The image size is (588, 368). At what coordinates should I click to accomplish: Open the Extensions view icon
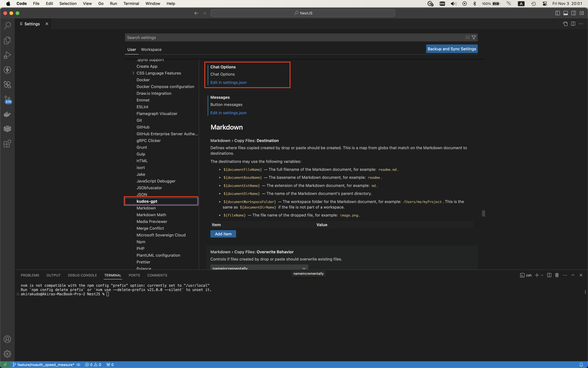click(7, 144)
